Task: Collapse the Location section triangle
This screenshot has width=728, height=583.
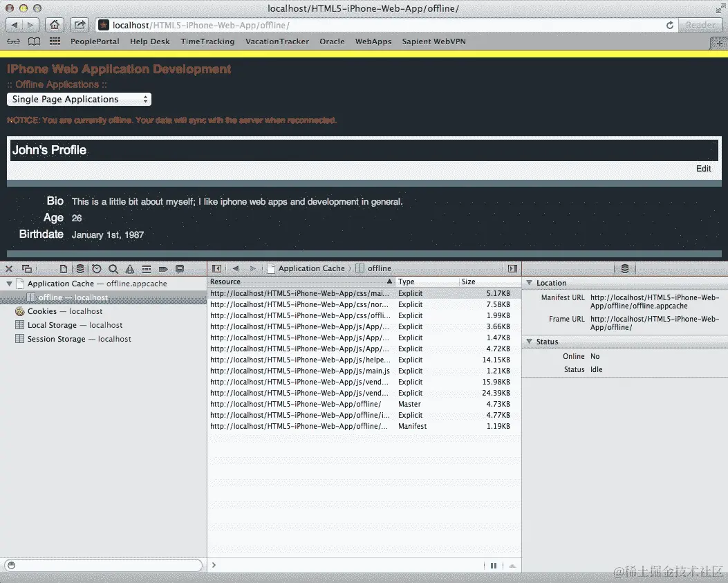Action: [529, 282]
